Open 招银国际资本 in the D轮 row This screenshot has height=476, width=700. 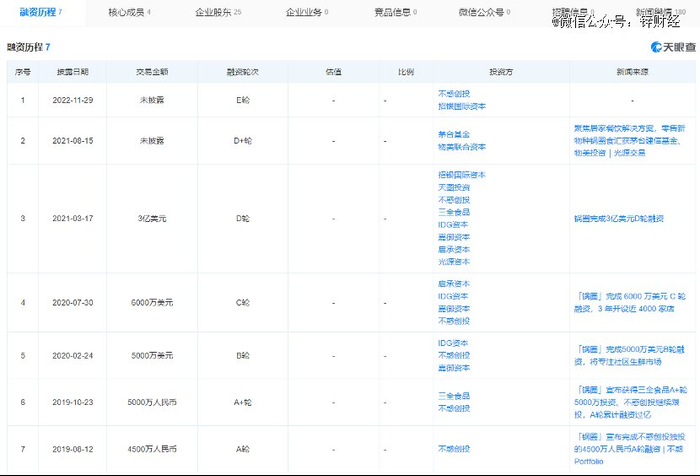pyautogui.click(x=462, y=175)
